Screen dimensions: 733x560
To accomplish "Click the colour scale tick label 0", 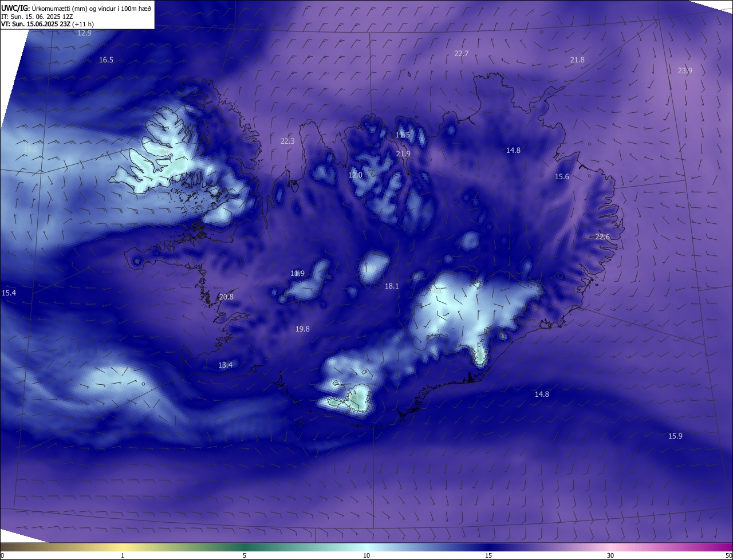I will pos(2,555).
